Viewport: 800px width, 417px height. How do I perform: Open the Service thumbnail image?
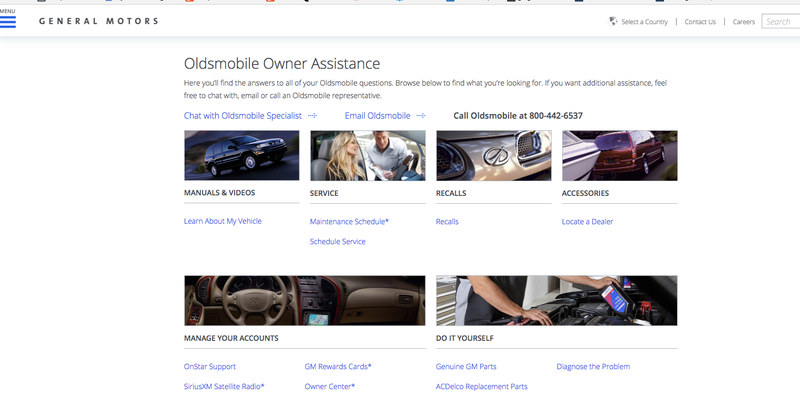368,155
